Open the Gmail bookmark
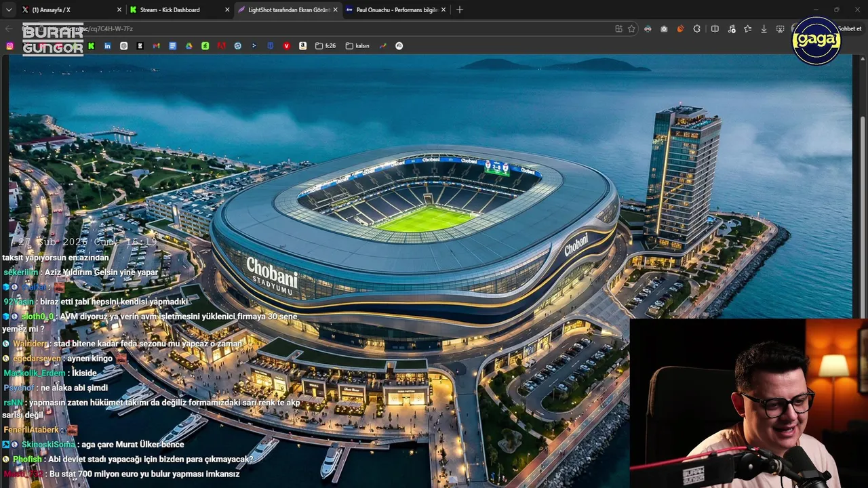This screenshot has width=868, height=488. (x=156, y=45)
